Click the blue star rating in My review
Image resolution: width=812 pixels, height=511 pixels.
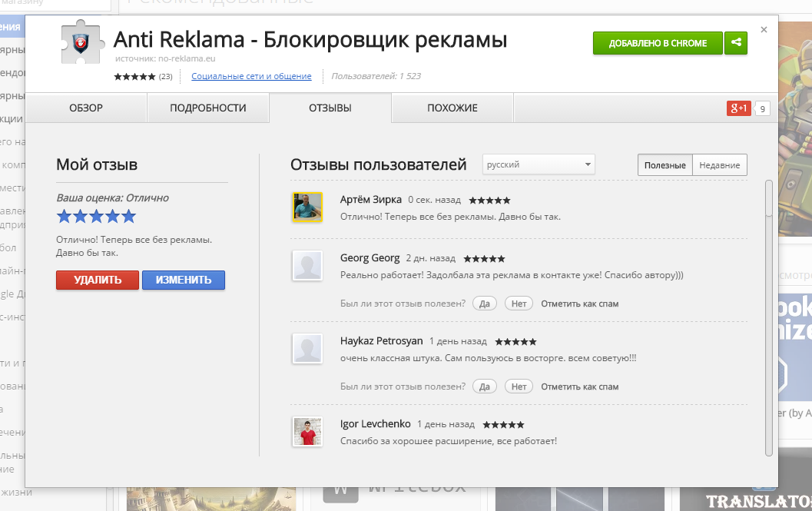click(96, 216)
